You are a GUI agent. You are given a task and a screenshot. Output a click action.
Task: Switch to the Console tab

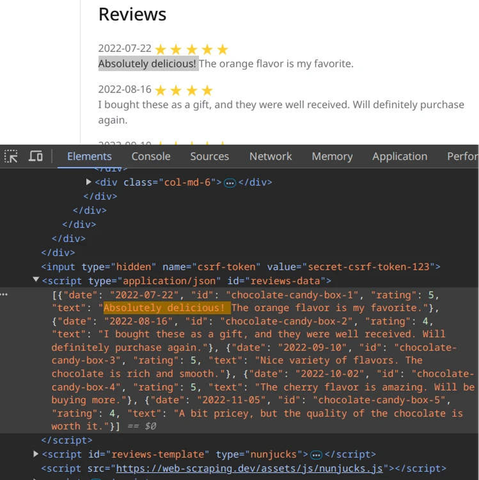click(x=151, y=156)
